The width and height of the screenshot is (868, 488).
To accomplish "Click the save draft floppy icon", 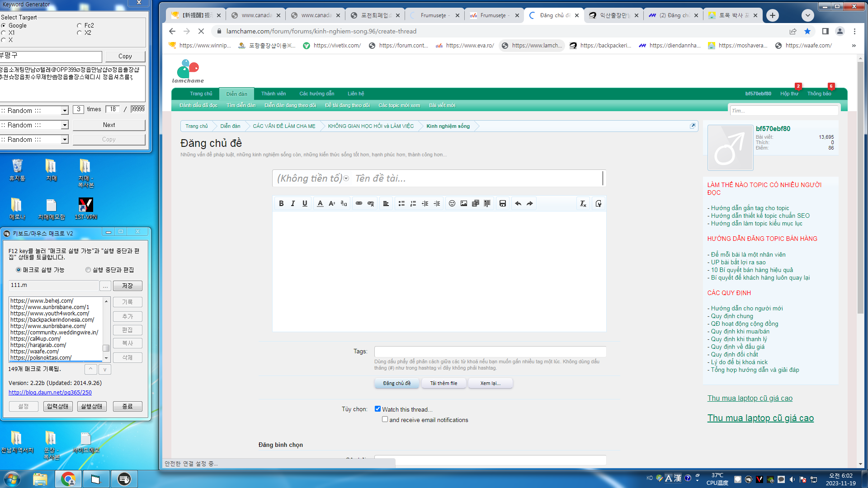I will [x=502, y=204].
